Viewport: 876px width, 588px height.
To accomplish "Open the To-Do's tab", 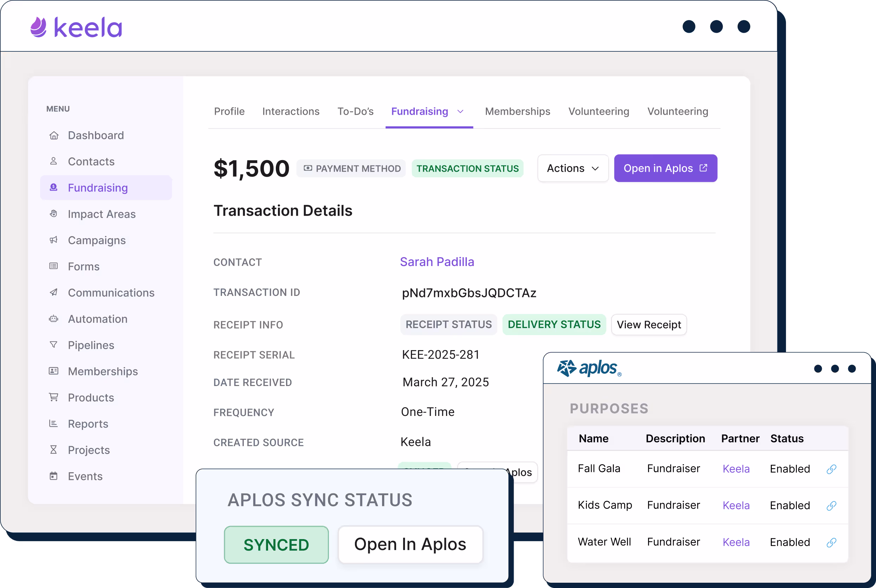I will 355,112.
